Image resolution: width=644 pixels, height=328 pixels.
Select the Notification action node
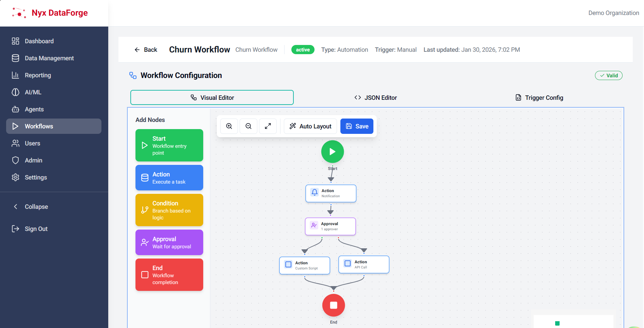[x=331, y=193]
